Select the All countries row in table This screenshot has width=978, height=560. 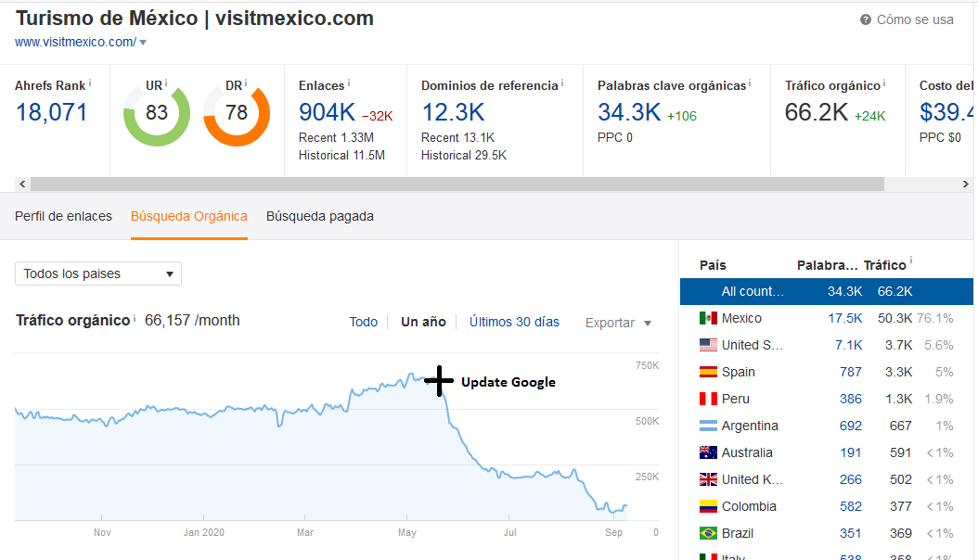click(826, 291)
